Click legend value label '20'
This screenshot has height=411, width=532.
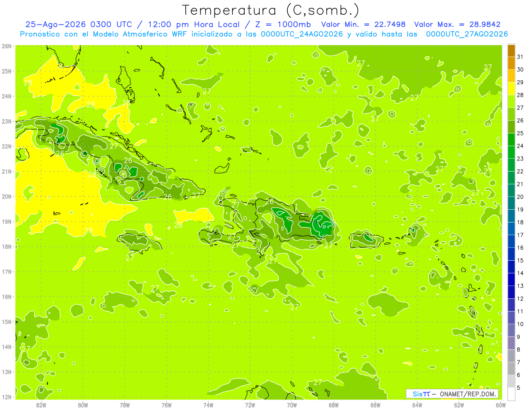pyautogui.click(x=520, y=197)
